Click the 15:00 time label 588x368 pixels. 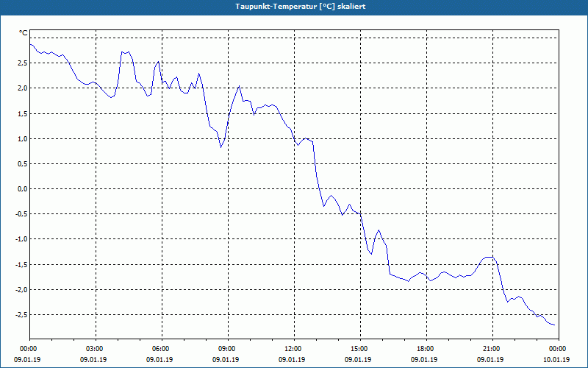(x=360, y=349)
